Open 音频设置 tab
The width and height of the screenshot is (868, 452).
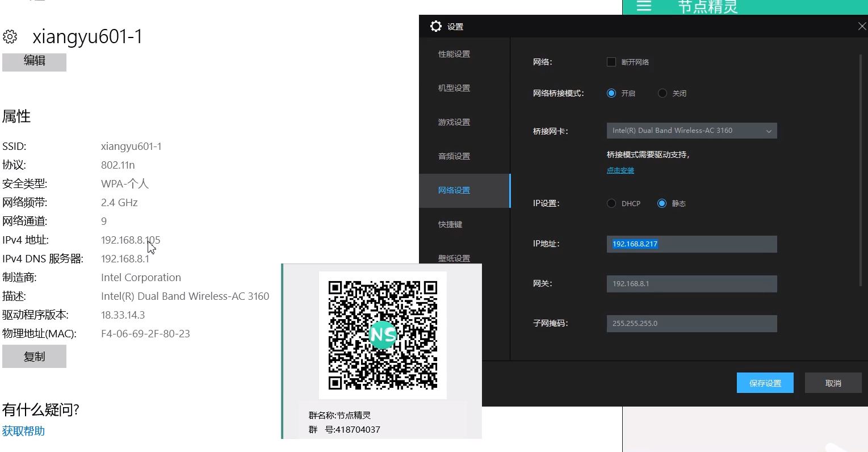[x=454, y=156]
